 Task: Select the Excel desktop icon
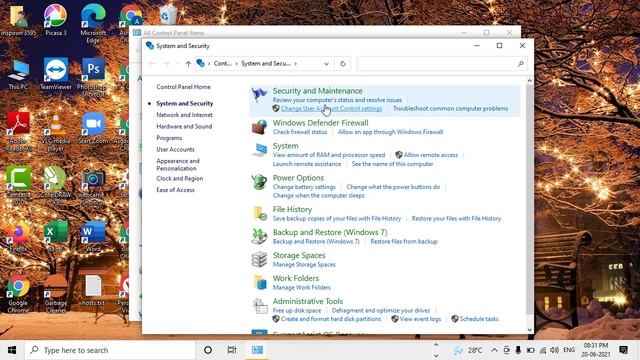point(56,236)
